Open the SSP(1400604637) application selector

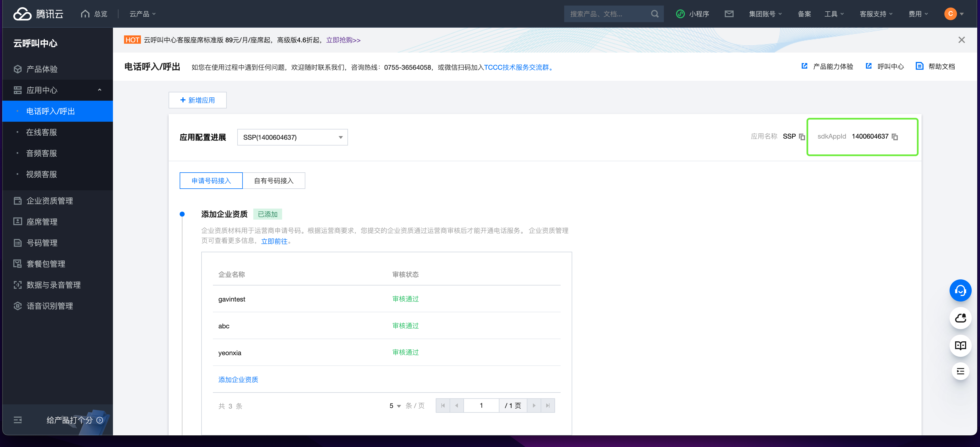click(x=292, y=137)
